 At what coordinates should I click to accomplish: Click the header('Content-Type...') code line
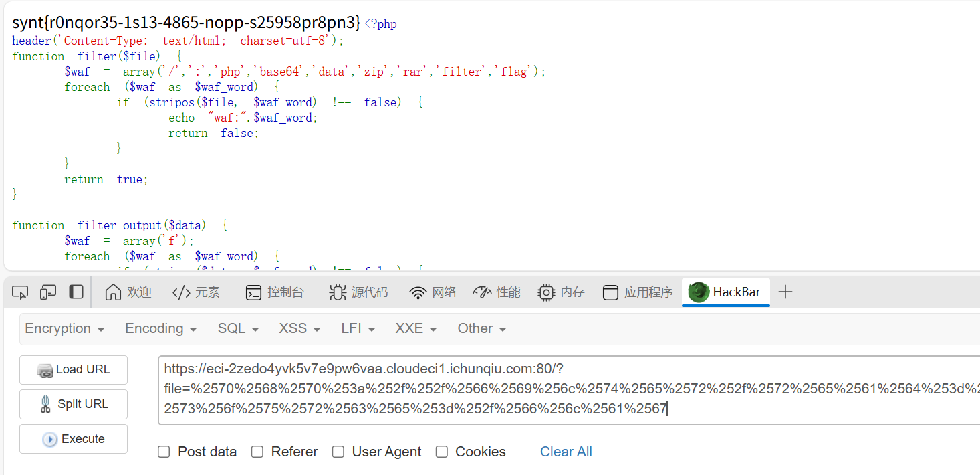tap(178, 41)
